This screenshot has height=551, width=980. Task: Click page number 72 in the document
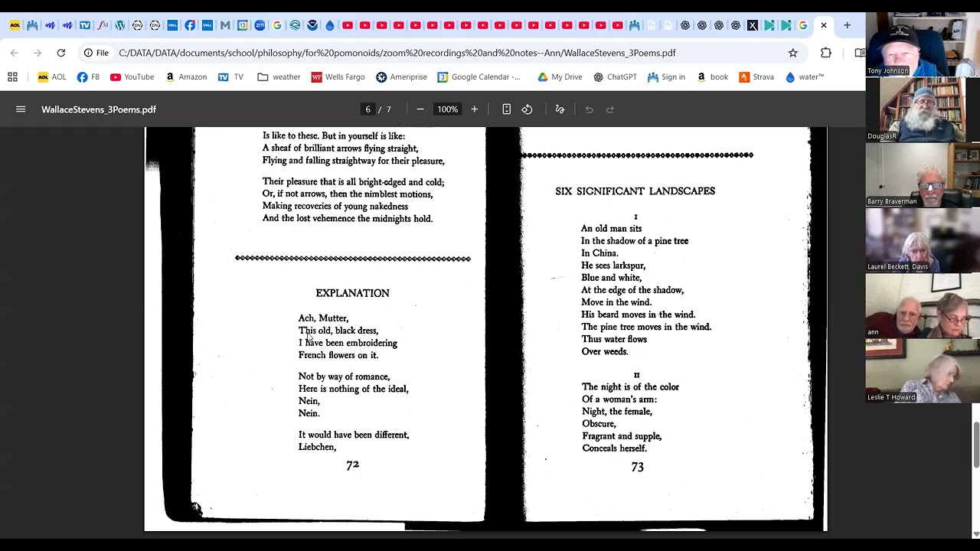coord(352,465)
